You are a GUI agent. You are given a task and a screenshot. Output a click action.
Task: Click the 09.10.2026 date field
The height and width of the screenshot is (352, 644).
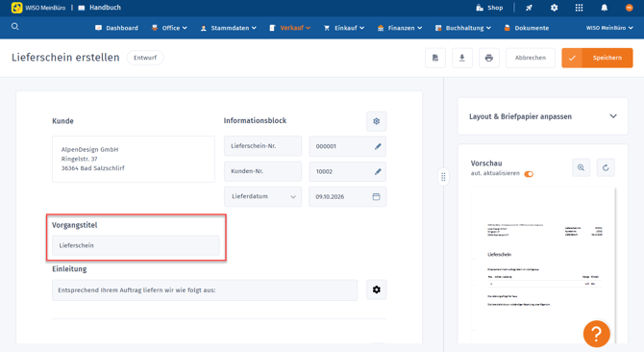[347, 197]
